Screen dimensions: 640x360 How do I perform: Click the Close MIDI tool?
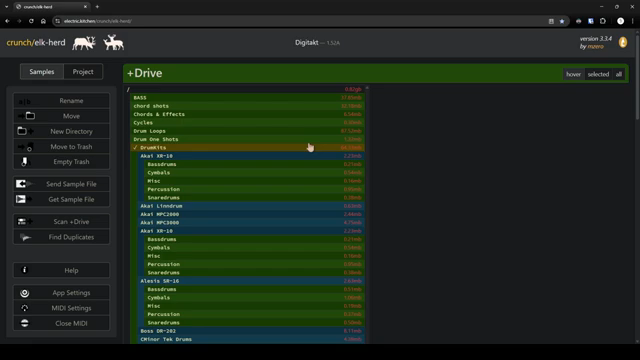point(61,323)
